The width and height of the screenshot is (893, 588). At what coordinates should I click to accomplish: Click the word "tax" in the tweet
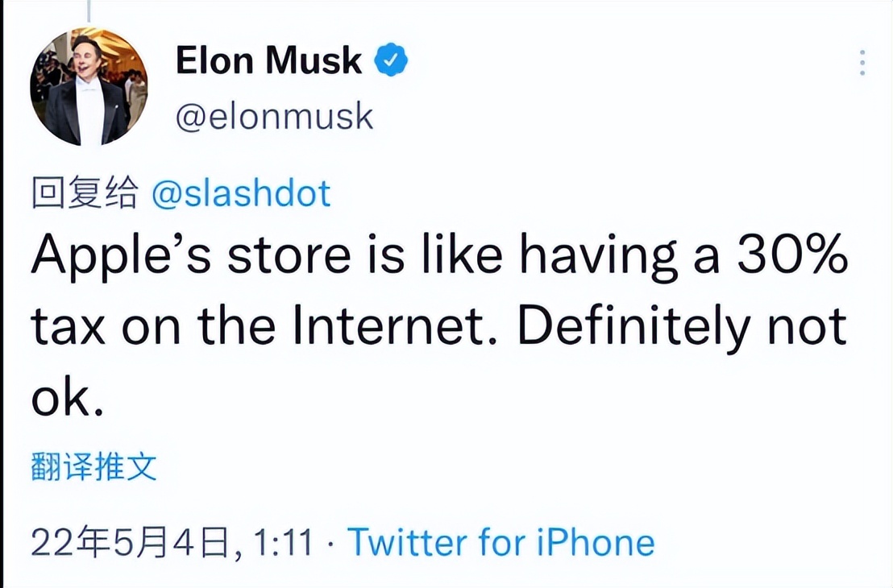point(64,326)
